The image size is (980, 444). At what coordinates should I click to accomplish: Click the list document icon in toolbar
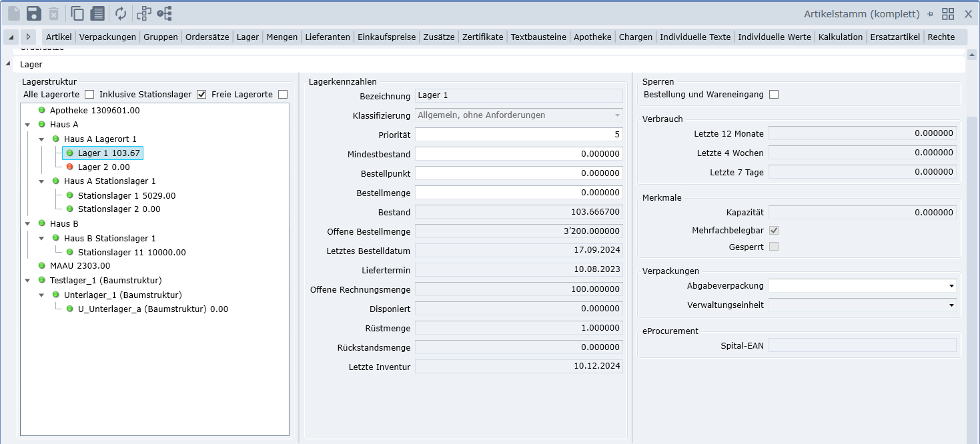(x=97, y=13)
